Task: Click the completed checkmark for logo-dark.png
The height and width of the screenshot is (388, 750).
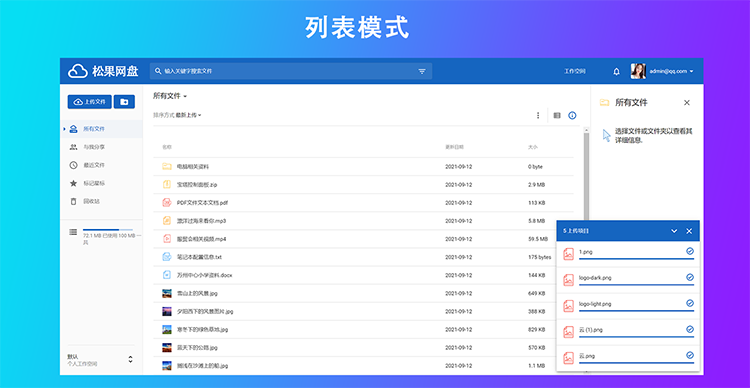Action: tap(690, 277)
